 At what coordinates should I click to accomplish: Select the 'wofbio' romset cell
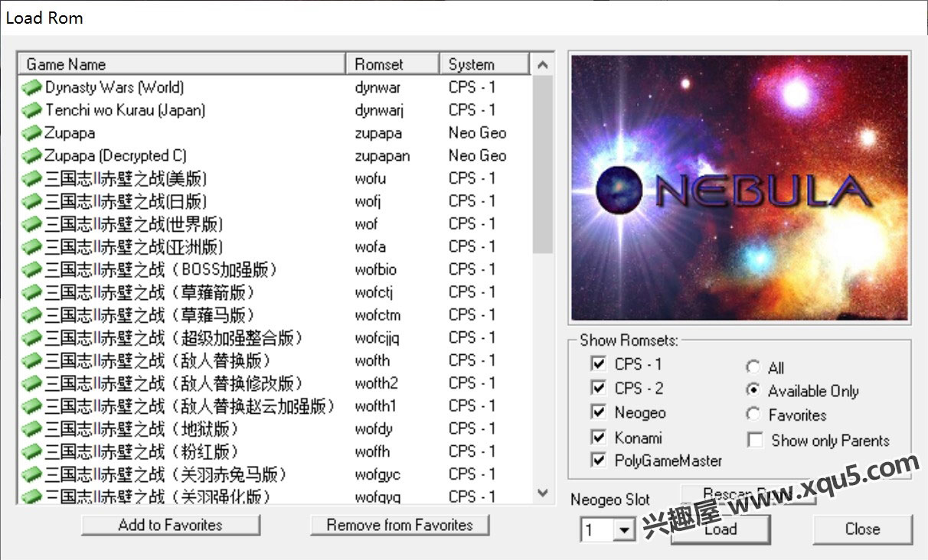375,270
